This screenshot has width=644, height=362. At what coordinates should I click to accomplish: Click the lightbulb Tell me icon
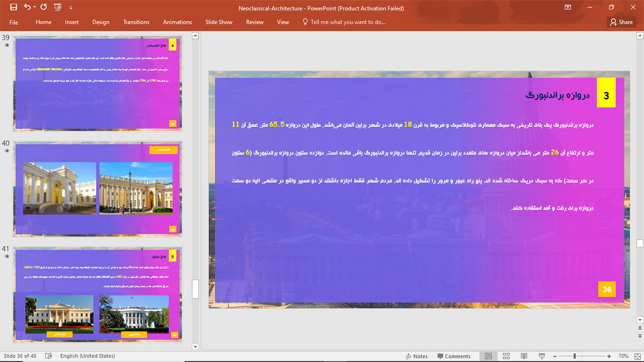[x=304, y=22]
